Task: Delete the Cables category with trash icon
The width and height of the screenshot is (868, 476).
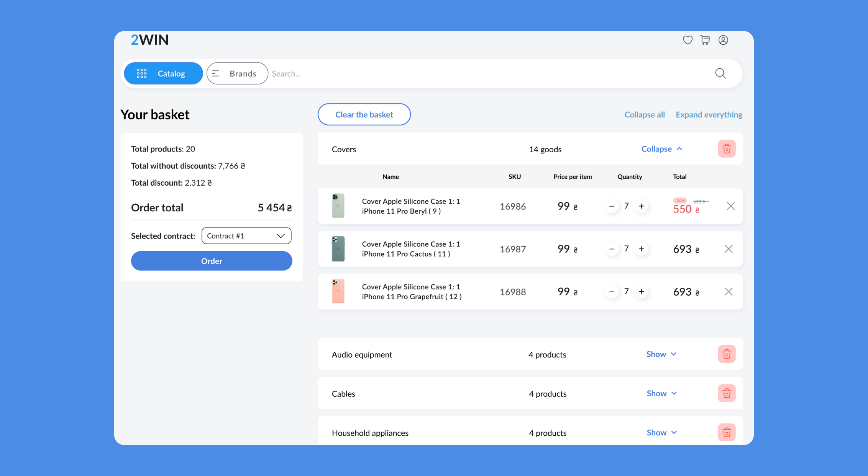Action: tap(727, 393)
